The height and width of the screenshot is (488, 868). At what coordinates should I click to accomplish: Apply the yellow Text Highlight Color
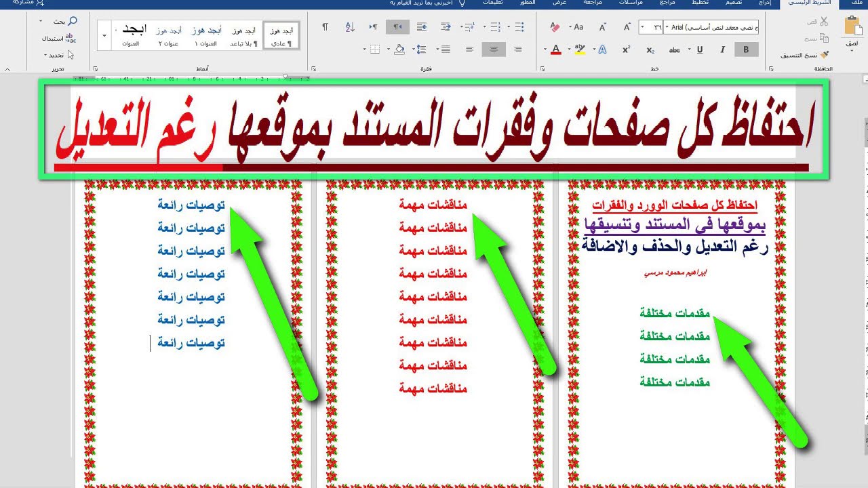click(x=580, y=49)
